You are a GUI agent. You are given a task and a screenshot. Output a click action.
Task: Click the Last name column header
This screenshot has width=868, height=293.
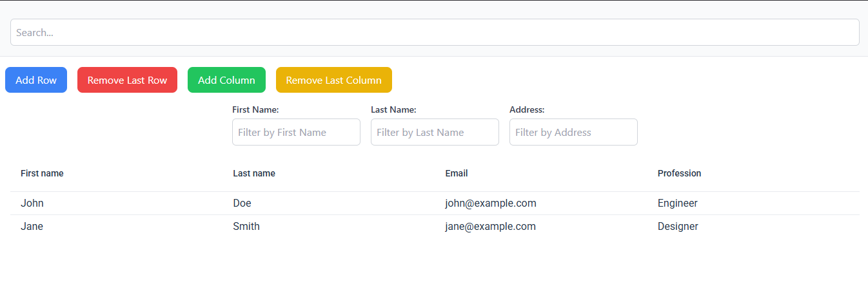tap(254, 173)
